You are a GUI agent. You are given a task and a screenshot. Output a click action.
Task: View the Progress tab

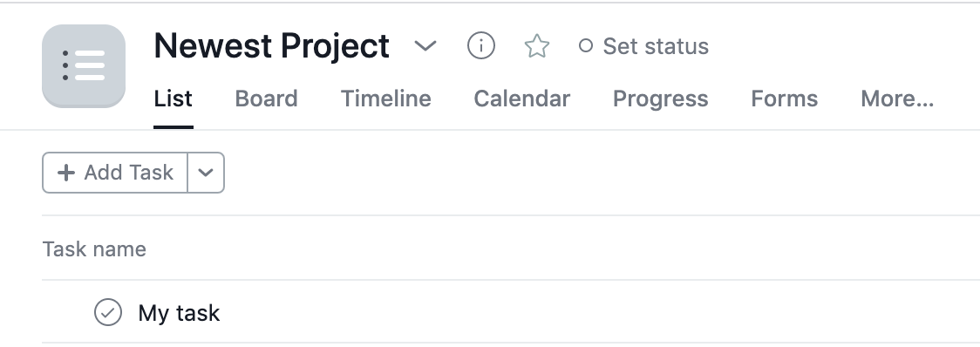coord(661,99)
